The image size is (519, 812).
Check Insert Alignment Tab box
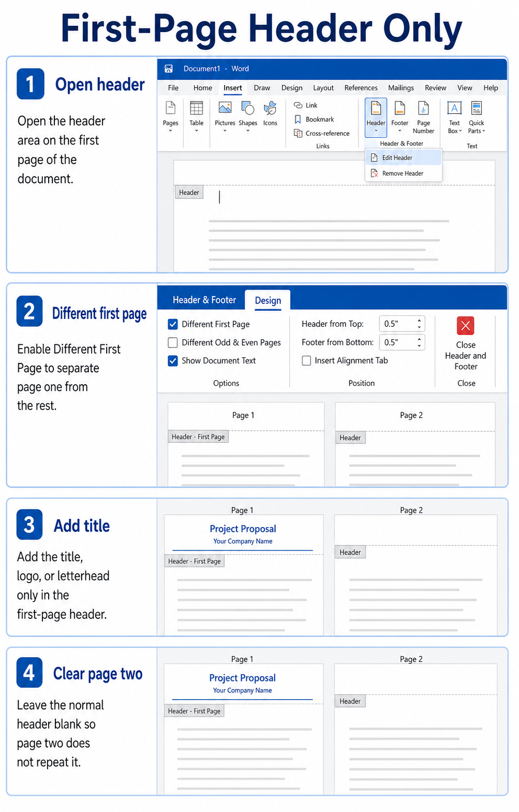306,360
